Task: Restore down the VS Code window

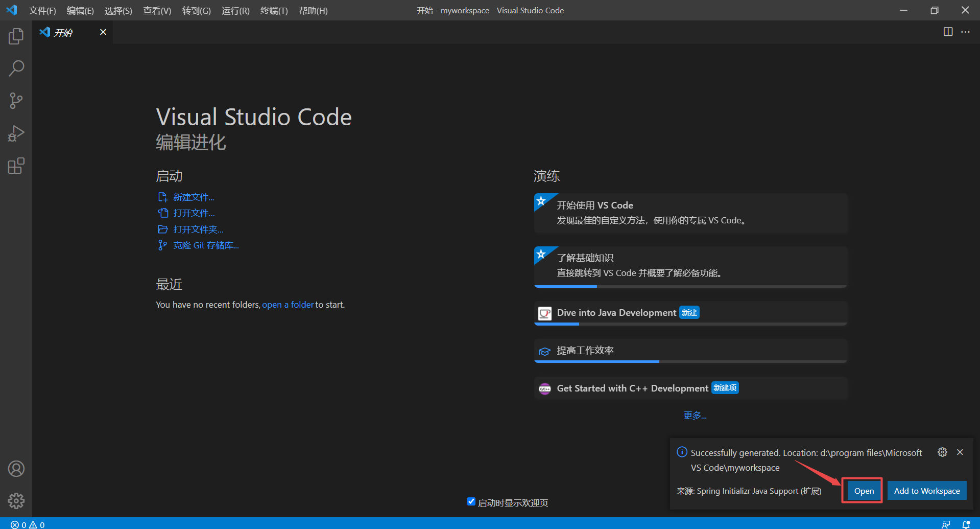Action: (934, 10)
